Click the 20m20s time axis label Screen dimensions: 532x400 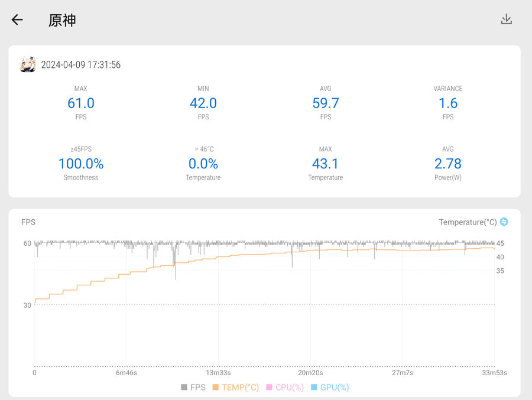click(310, 373)
